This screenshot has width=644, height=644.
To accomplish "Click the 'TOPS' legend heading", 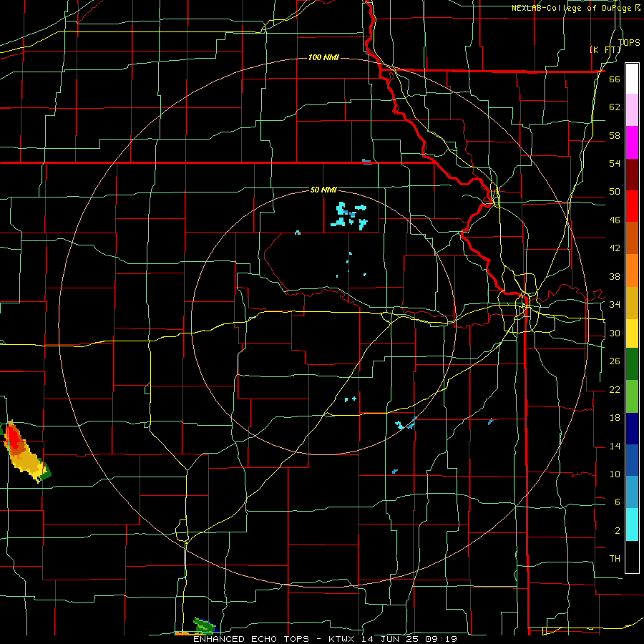I will (x=629, y=42).
